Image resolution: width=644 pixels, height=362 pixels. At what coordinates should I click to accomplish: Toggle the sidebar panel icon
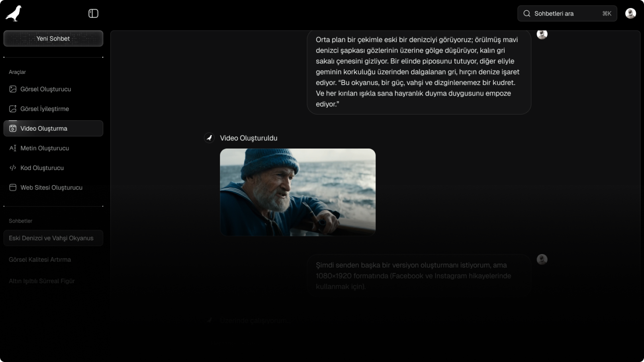(x=93, y=14)
